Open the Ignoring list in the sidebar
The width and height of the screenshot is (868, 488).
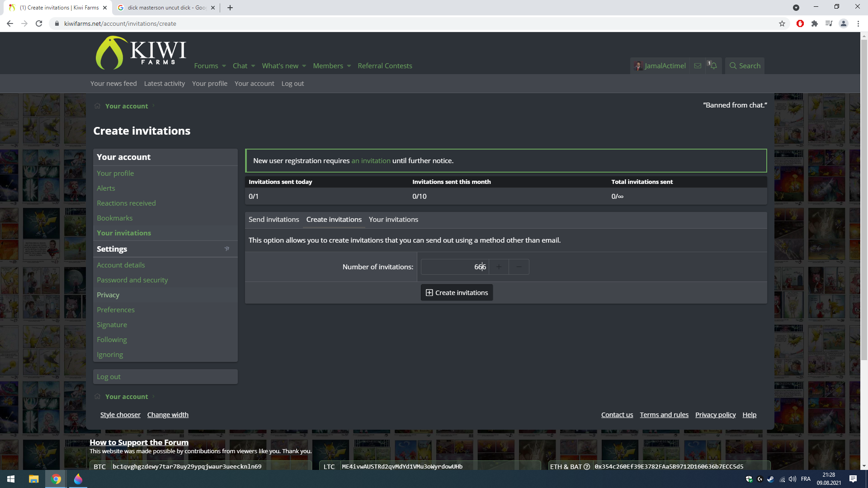[110, 355]
